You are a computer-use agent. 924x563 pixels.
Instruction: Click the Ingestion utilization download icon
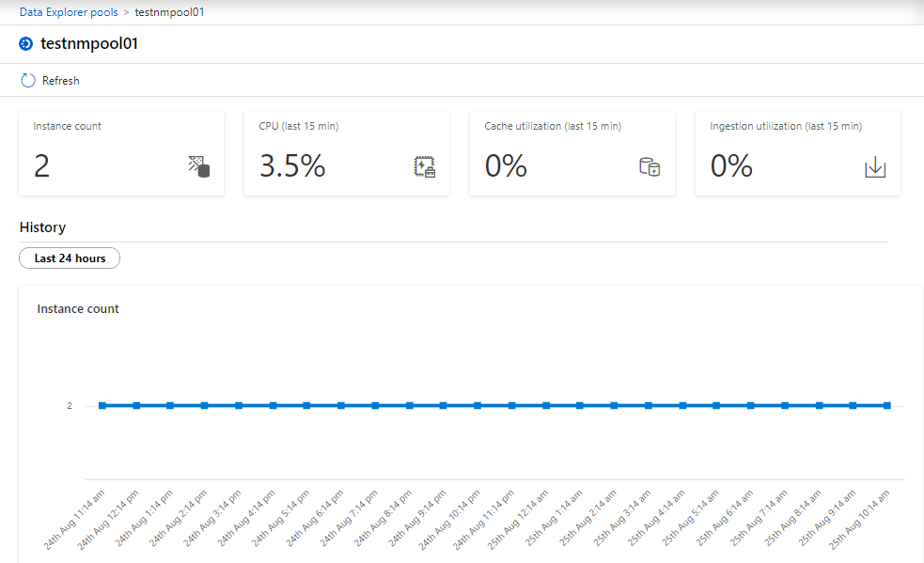click(875, 167)
